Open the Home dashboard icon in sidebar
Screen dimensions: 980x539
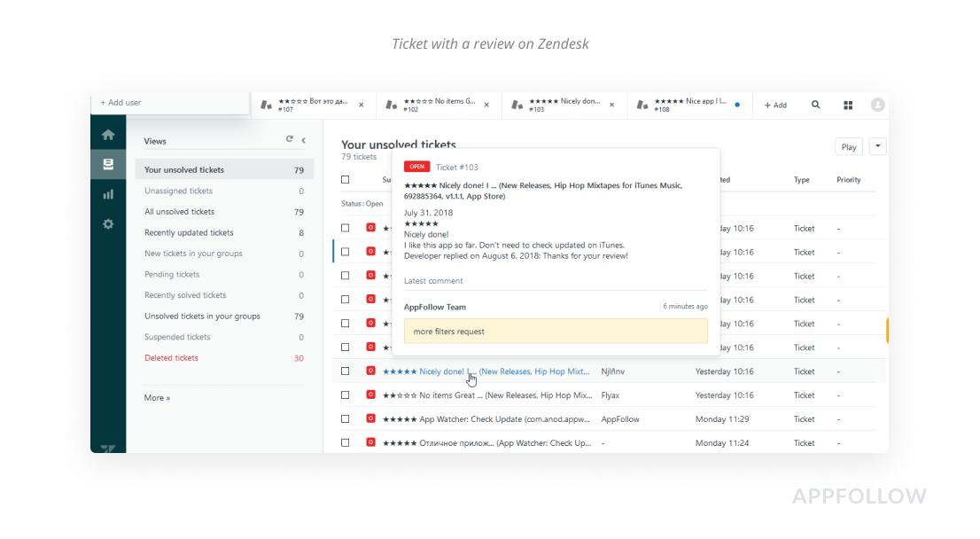point(108,135)
